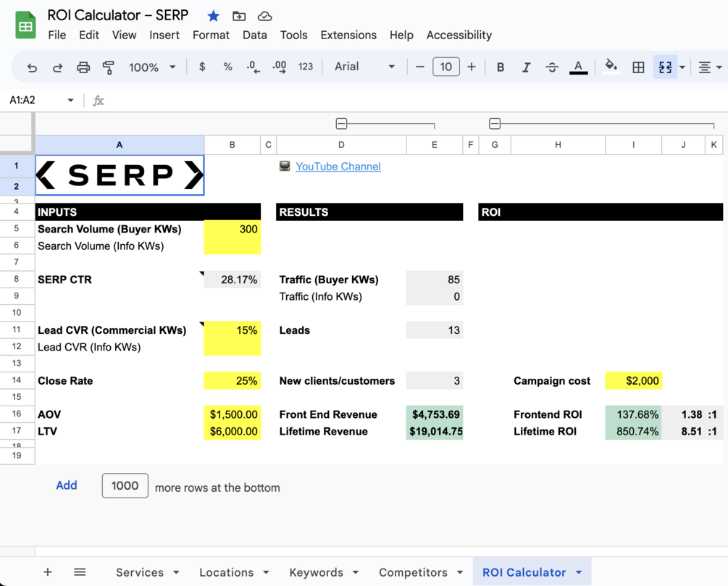Image resolution: width=728 pixels, height=586 pixels.
Task: Open the Extensions menu
Action: click(x=348, y=35)
